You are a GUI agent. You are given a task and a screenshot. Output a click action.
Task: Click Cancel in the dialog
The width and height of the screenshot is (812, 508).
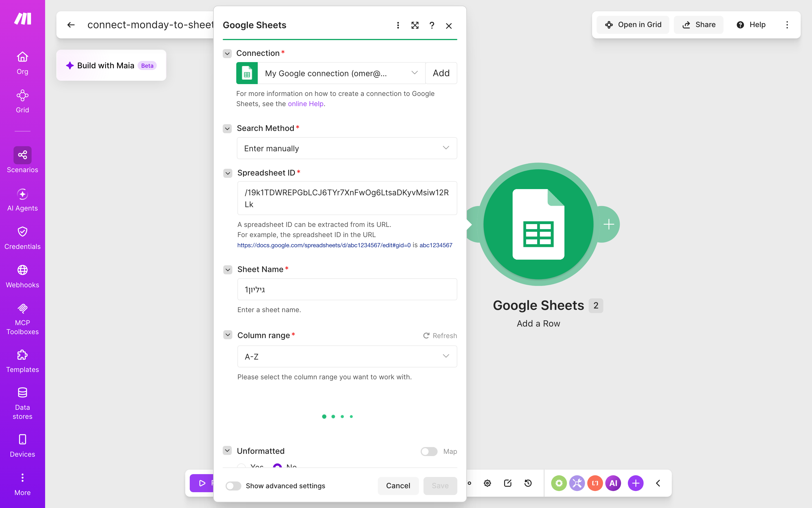pos(398,486)
